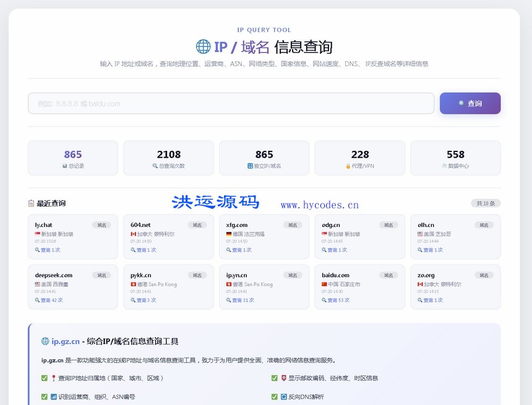This screenshot has height=405, width=532.
Task: Click China flag on baidu.com card
Action: pyautogui.click(x=325, y=284)
